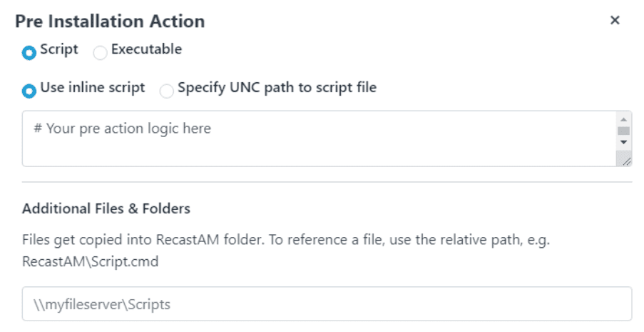The width and height of the screenshot is (644, 332).
Task: Focus the \\myfileserver\Scripts path field
Action: (x=327, y=304)
